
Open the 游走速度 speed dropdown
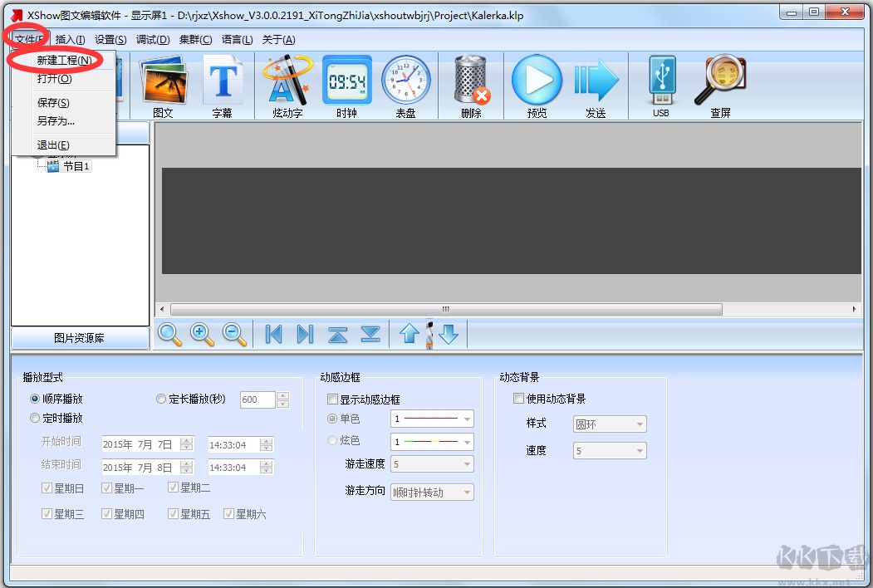[x=432, y=463]
